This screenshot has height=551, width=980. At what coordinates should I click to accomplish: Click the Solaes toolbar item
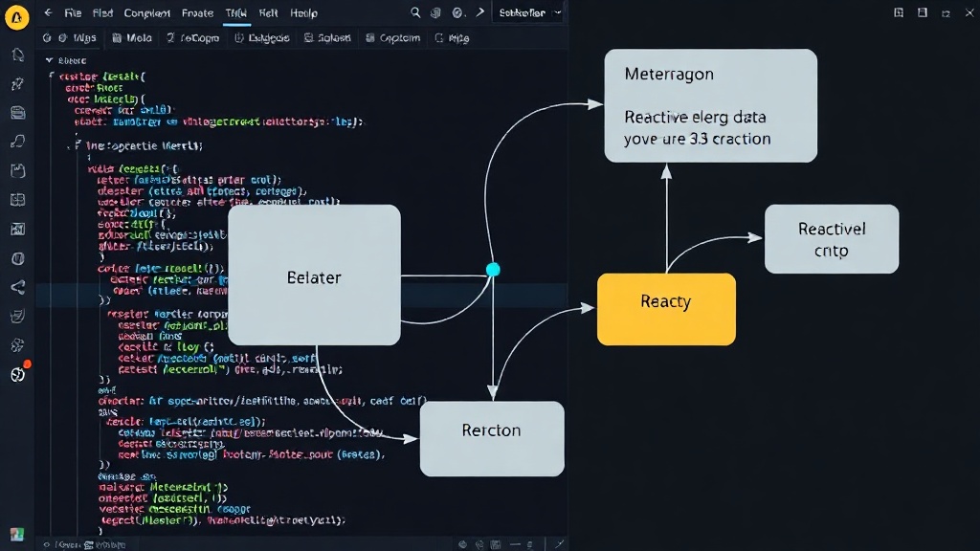pos(327,38)
